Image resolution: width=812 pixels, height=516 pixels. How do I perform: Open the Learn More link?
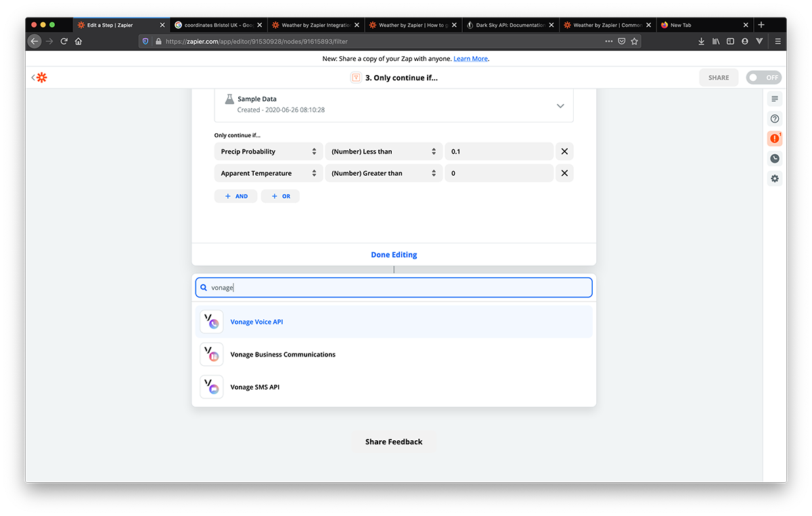pyautogui.click(x=471, y=59)
